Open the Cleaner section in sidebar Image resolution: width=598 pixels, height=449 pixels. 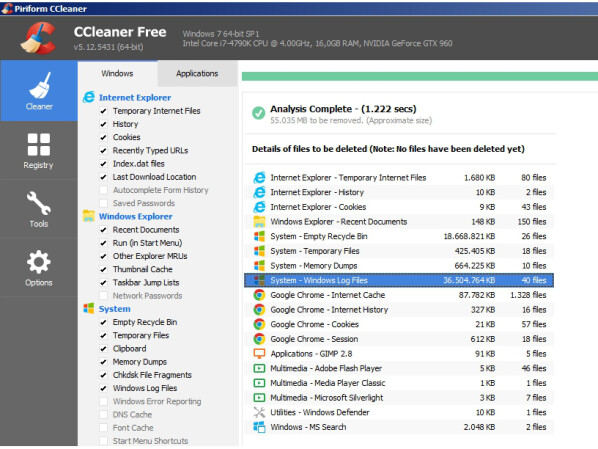[x=39, y=91]
